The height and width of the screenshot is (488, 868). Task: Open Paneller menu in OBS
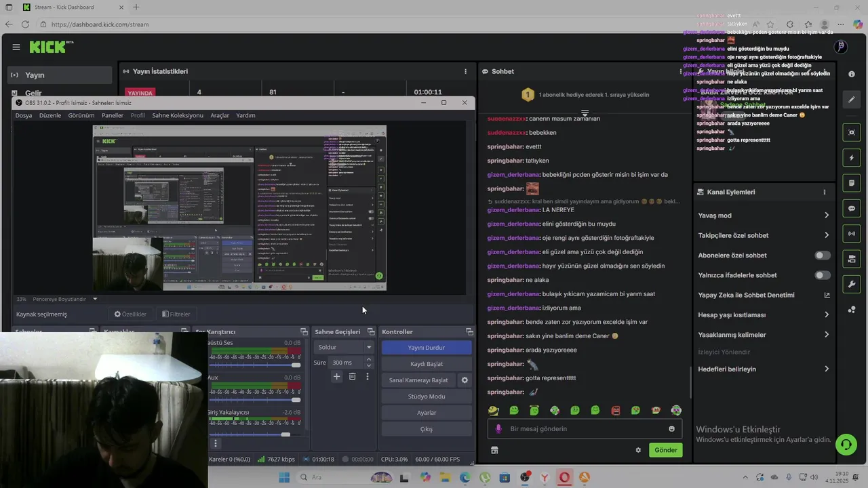click(113, 115)
